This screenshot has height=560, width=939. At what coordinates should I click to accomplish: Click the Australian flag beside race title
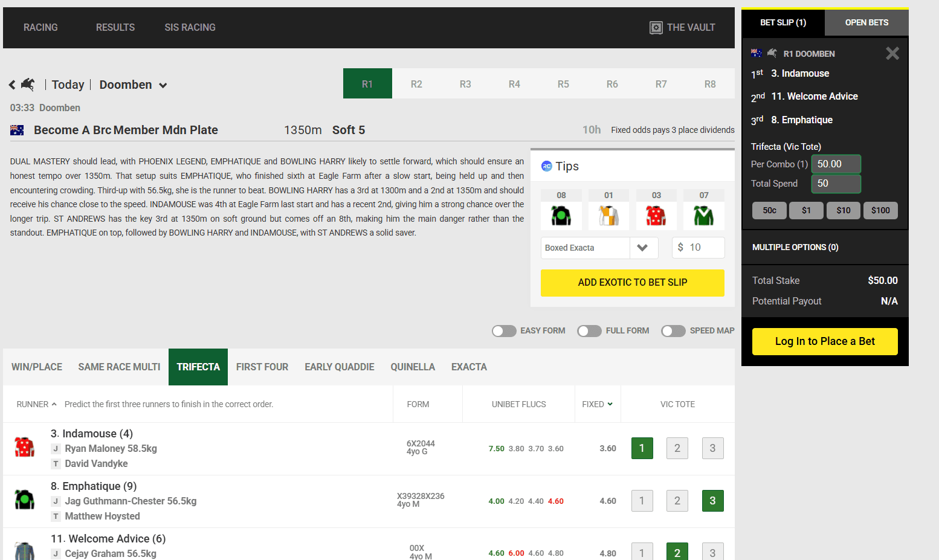pyautogui.click(x=17, y=130)
